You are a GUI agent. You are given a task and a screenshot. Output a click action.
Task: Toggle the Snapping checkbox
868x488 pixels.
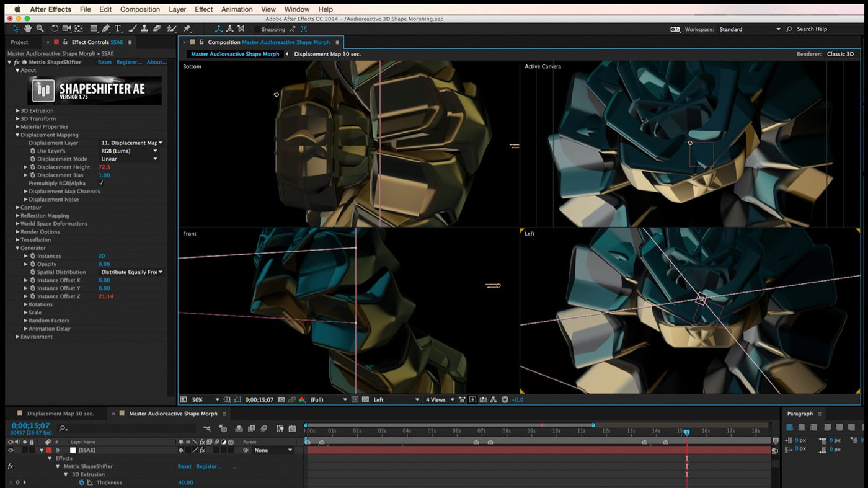click(x=257, y=29)
